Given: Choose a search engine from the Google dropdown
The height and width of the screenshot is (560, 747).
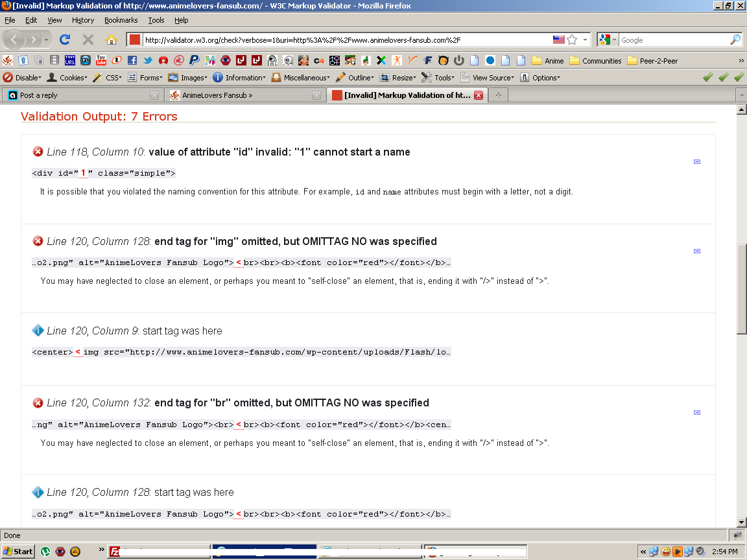Looking at the screenshot, I should tap(608, 40).
